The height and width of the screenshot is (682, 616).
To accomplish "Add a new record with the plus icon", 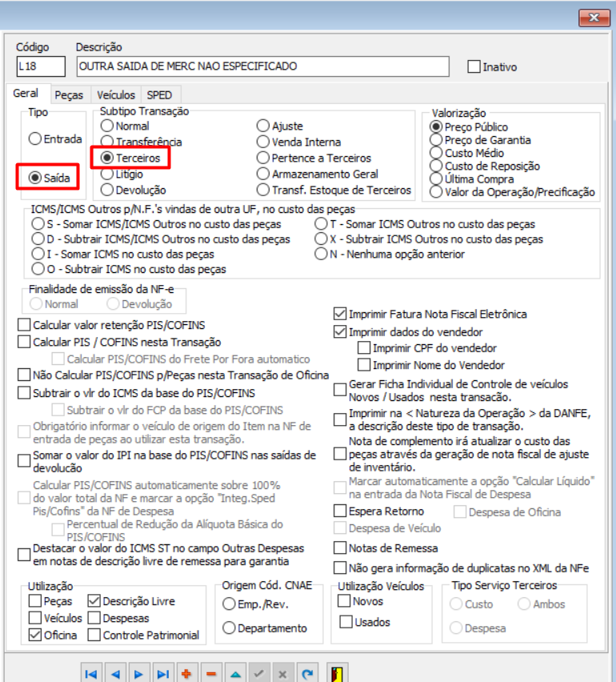I will coord(187,674).
